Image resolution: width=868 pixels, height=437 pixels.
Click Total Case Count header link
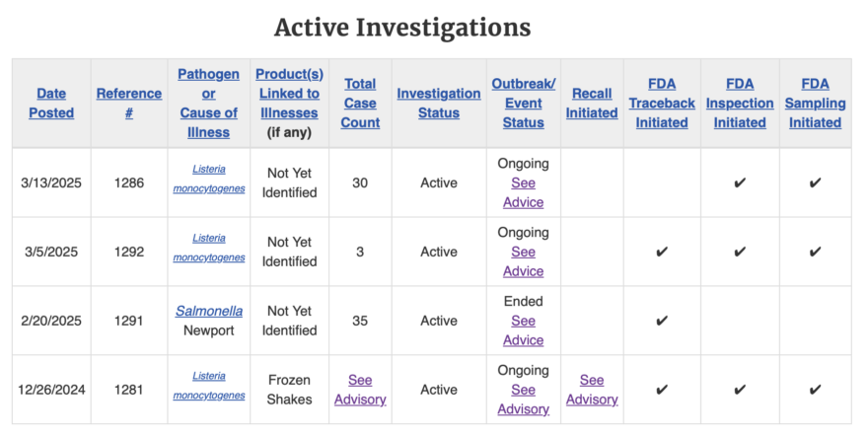click(x=360, y=103)
